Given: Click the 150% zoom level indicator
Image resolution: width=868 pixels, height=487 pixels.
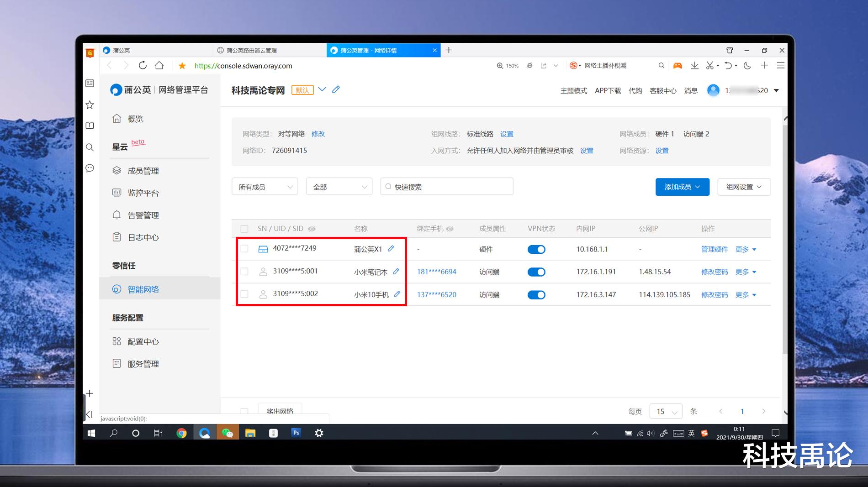Looking at the screenshot, I should (x=508, y=66).
